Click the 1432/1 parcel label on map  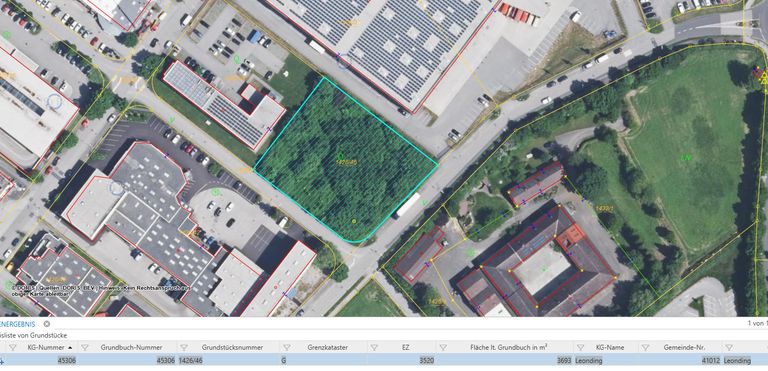click(605, 208)
